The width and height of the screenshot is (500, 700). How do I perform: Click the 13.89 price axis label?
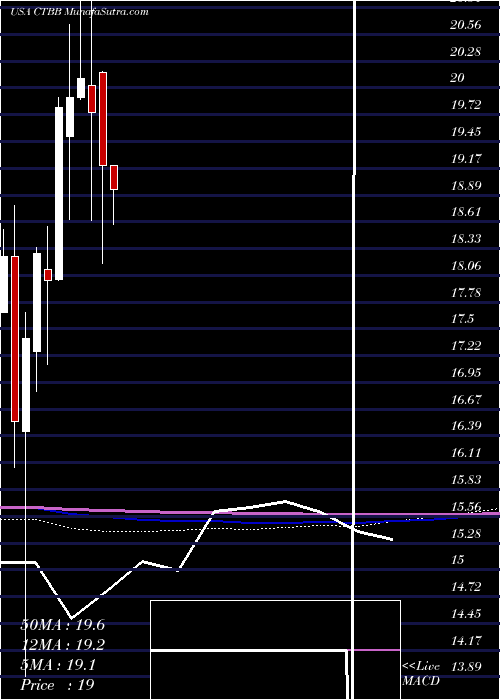(466, 667)
